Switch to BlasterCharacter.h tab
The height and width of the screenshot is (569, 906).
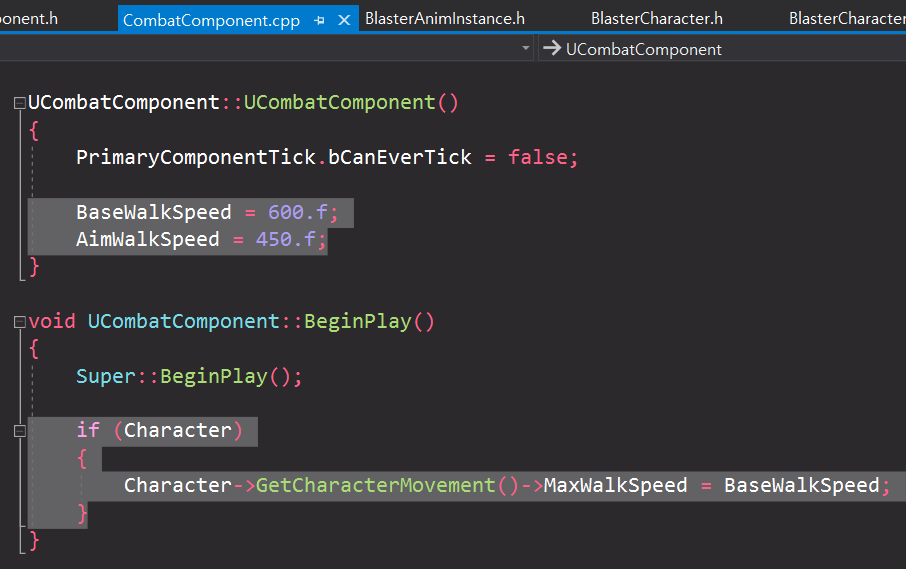656,18
